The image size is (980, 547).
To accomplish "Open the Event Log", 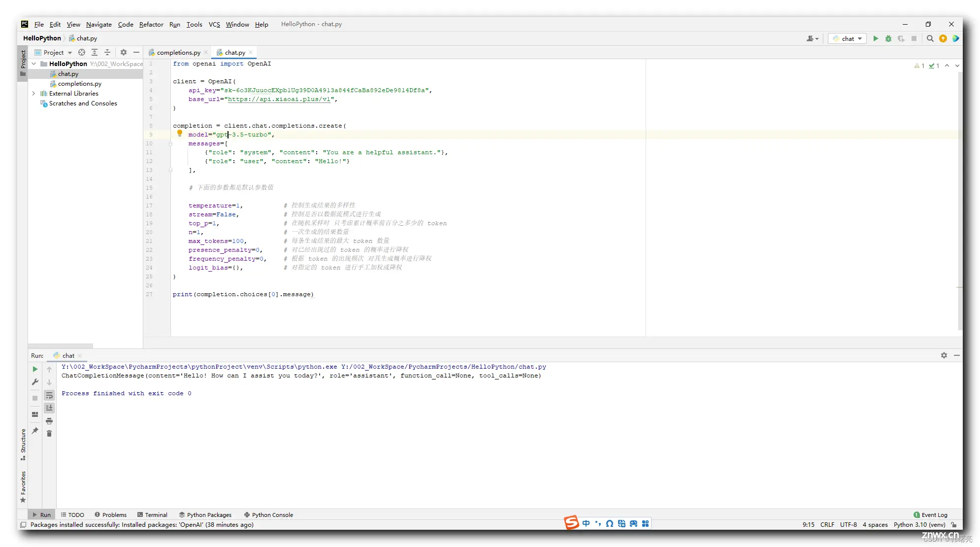I will [x=930, y=515].
